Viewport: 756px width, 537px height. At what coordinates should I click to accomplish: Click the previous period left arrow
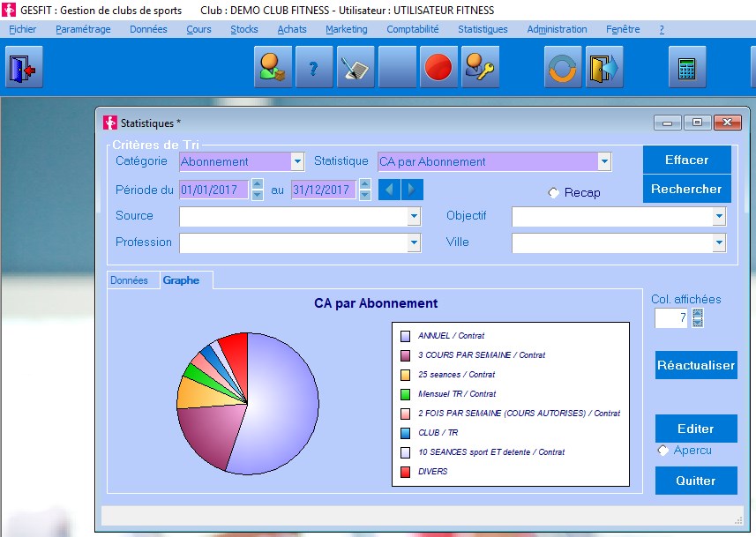[x=389, y=190]
